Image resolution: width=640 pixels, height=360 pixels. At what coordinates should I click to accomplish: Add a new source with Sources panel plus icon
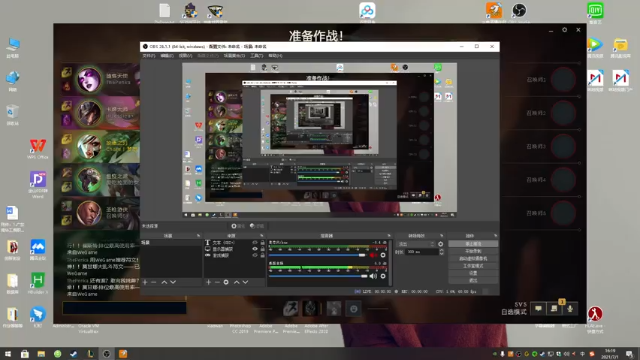click(209, 282)
